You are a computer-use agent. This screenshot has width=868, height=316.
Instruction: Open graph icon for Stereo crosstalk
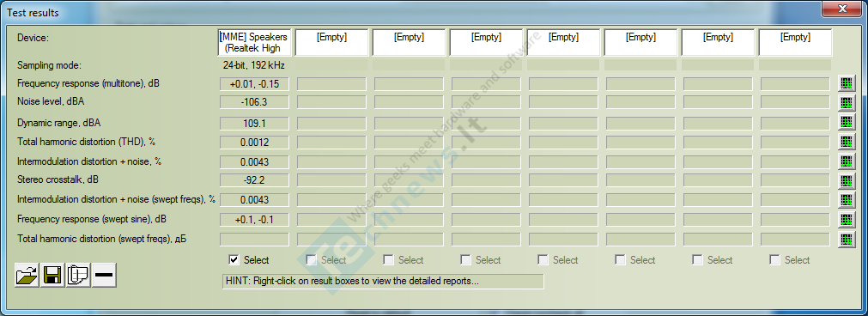pos(847,181)
